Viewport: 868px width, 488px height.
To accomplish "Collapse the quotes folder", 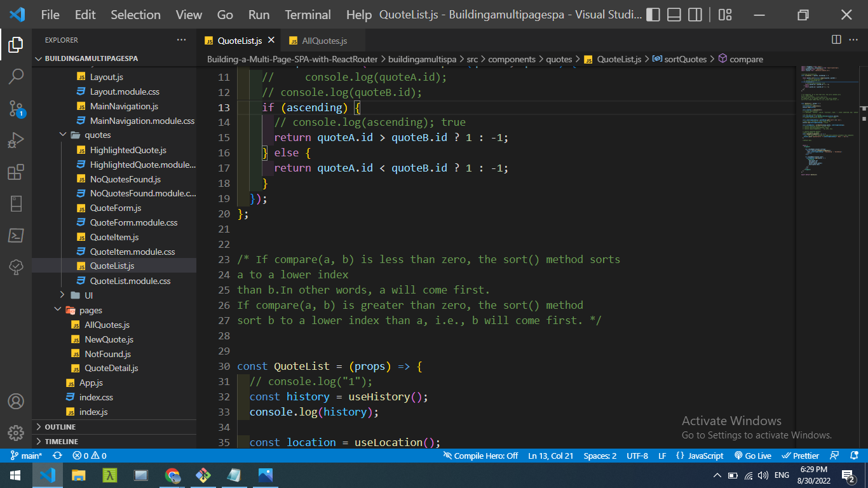I will pos(97,135).
